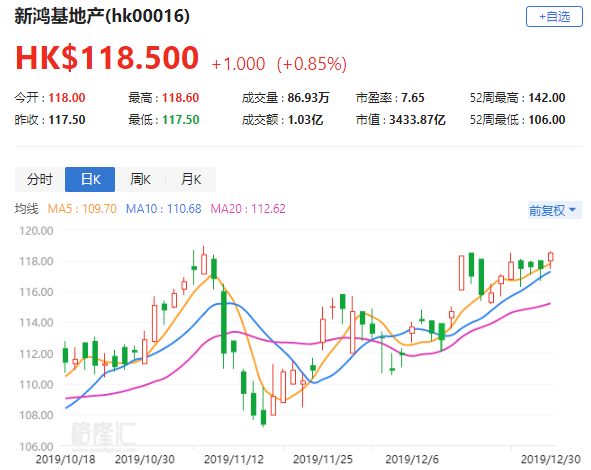Click the MA20: 112.62 indicator label
The height and width of the screenshot is (470, 591).
[248, 209]
